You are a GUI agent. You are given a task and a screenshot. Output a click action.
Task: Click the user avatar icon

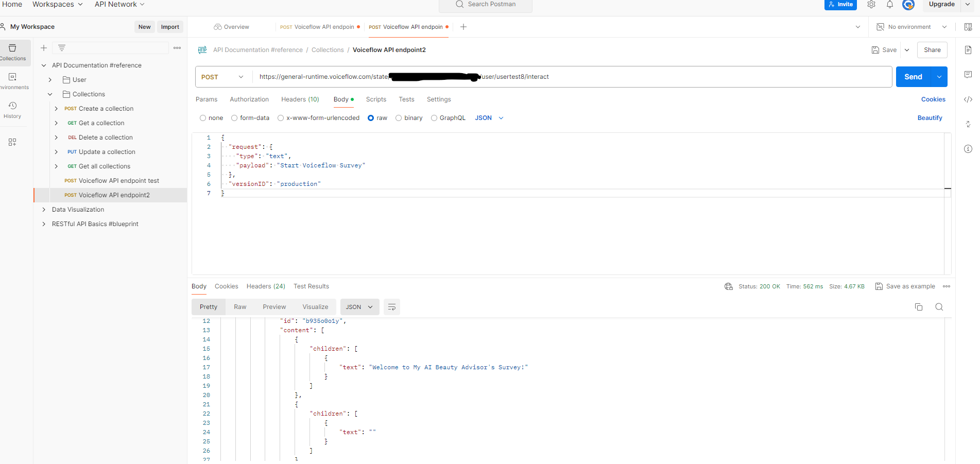908,5
